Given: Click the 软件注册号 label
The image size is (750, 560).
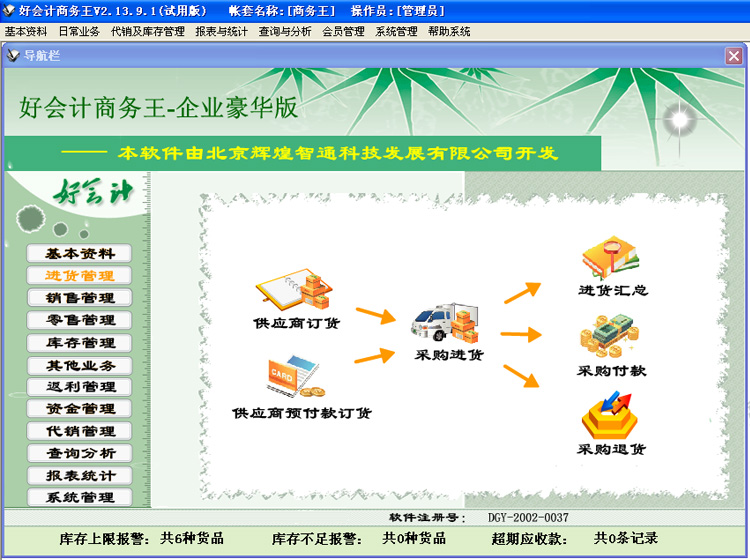Looking at the screenshot, I should 427,517.
